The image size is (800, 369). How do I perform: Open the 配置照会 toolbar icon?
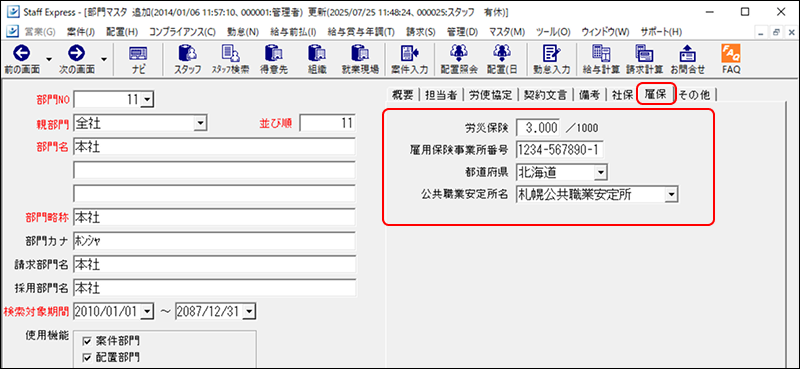click(x=459, y=53)
